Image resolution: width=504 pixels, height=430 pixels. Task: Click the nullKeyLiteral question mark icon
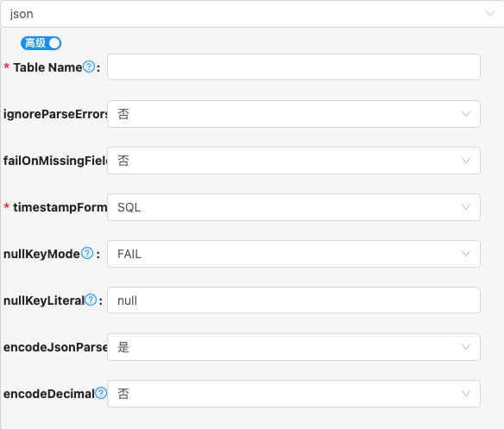click(91, 300)
